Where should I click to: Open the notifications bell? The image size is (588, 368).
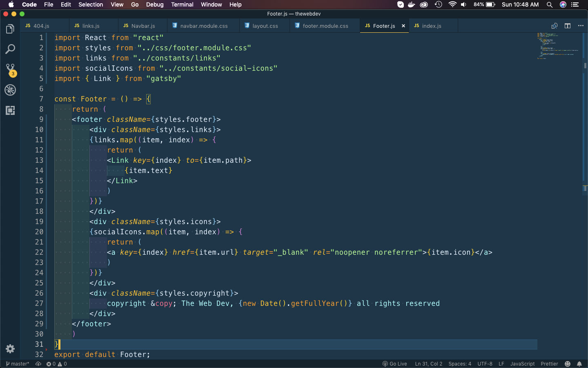pyautogui.click(x=579, y=364)
